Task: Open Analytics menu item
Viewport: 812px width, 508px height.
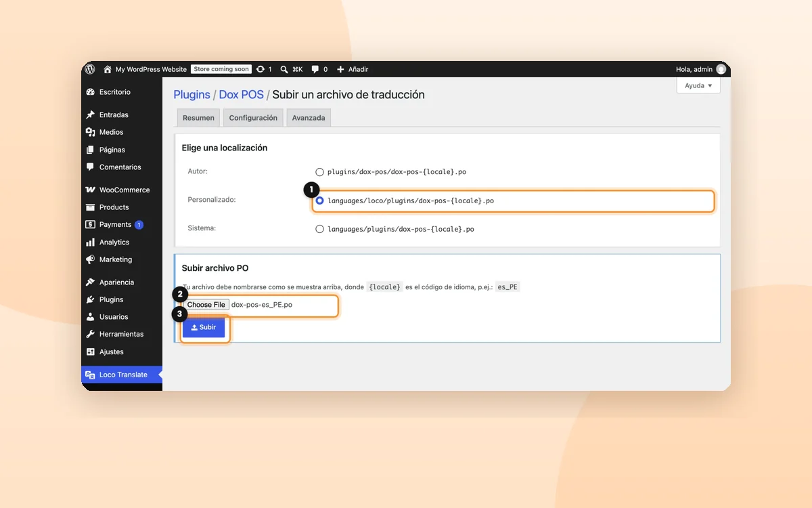Action: click(x=122, y=242)
